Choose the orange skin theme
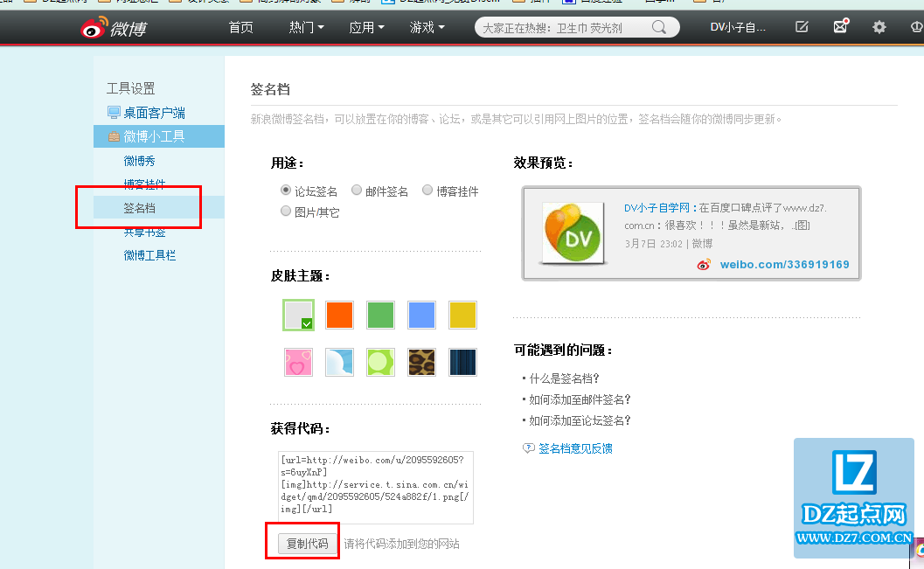The width and height of the screenshot is (924, 569). pyautogui.click(x=339, y=316)
